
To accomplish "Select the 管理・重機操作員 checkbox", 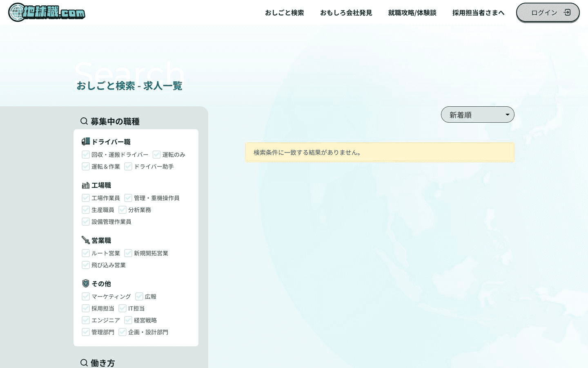I will click(128, 198).
